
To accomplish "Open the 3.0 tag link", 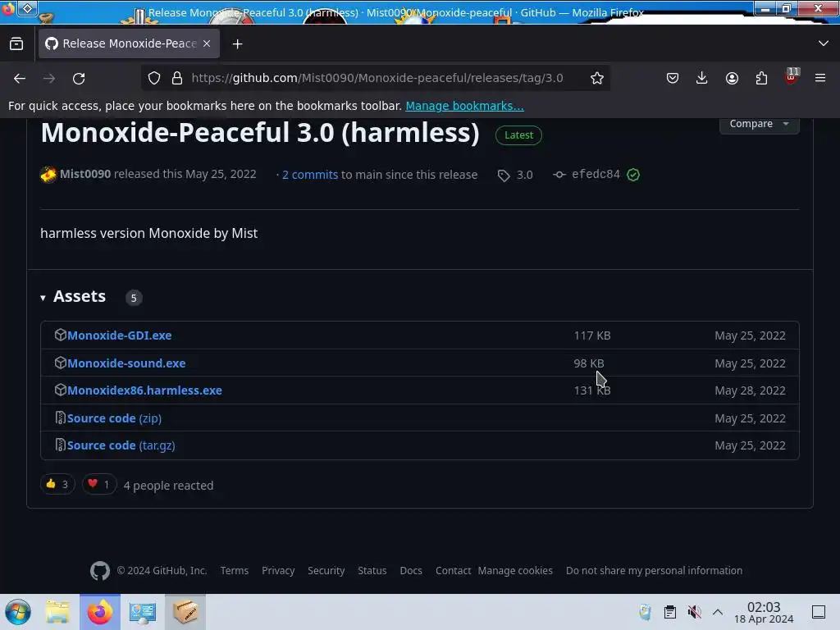I will pos(515,175).
